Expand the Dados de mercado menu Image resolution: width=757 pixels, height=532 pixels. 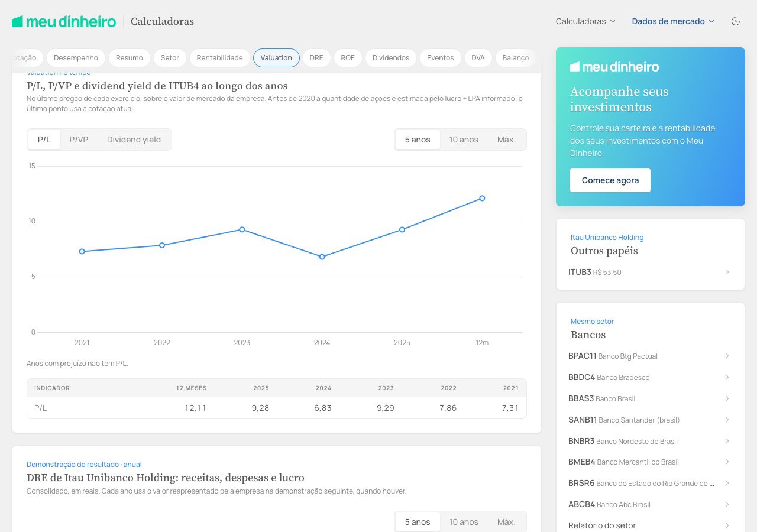coord(673,21)
